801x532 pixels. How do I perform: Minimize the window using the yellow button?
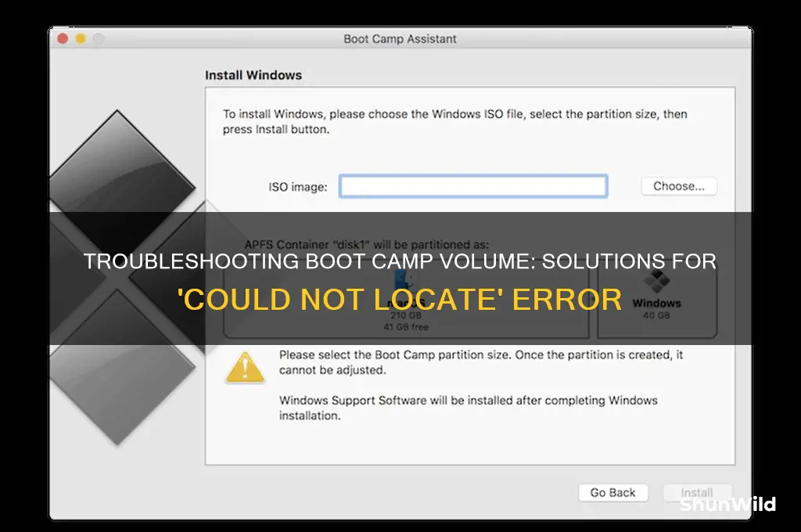pyautogui.click(x=81, y=39)
